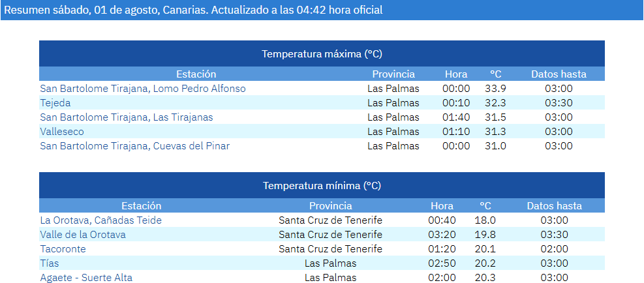Click the Temperatura mínima (°C) table title
This screenshot has width=644, height=283.
(x=322, y=186)
